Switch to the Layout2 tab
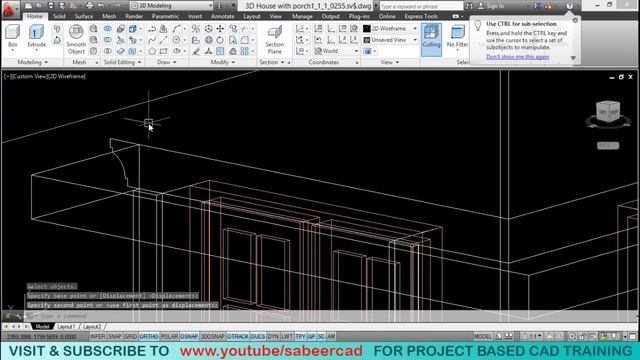Image resolution: width=640 pixels, height=360 pixels. (92, 327)
